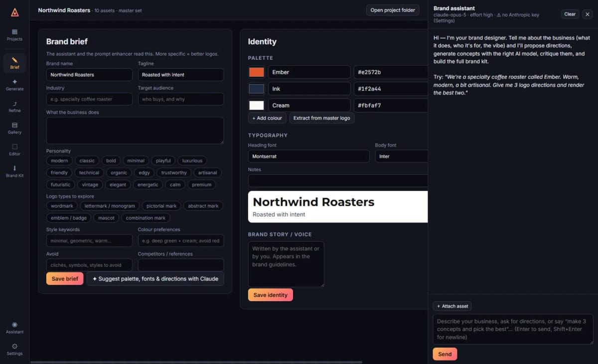
Task: Select the futuristic personality chip
Action: pos(61,185)
